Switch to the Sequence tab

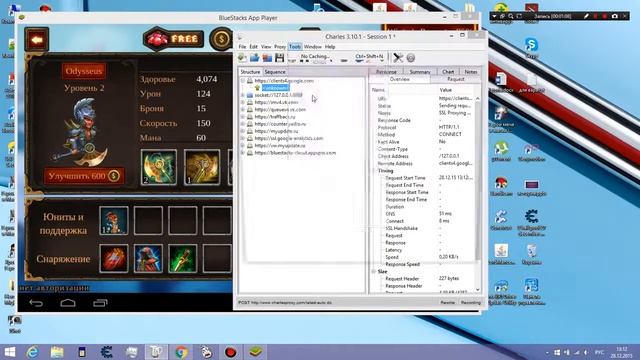pos(275,72)
